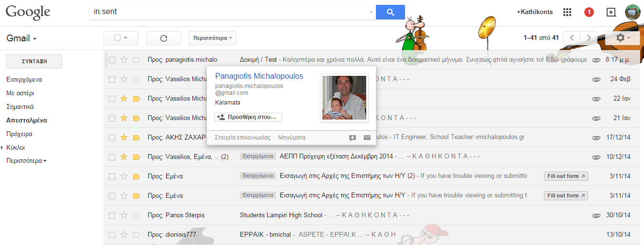Image resolution: width=644 pixels, height=245 pixels.
Task: Toggle importance marker on 24 Φεβ email
Action: click(x=136, y=79)
